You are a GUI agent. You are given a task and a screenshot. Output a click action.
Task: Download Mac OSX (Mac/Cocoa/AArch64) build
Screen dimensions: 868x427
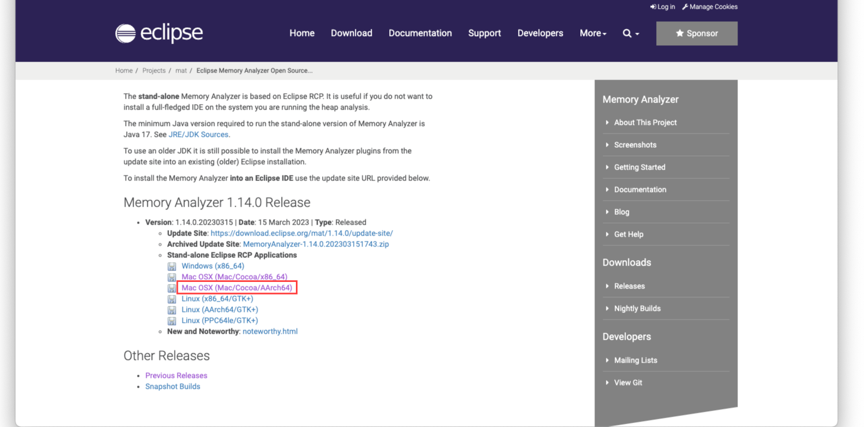(237, 288)
